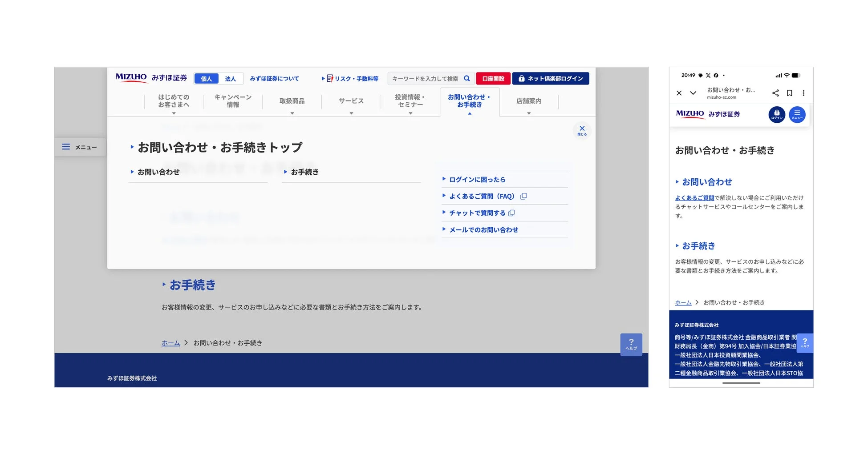The image size is (868, 454).
Task: Expand the 取扱商品 dropdown menu
Action: [292, 101]
